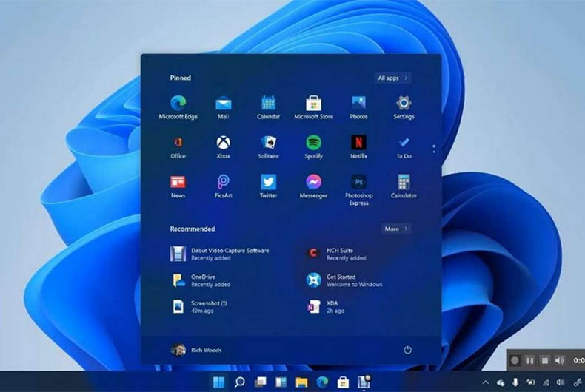Viewport: 585px width, 392px height.
Task: Open Debut Video Capture Software recommendation
Action: [x=220, y=254]
